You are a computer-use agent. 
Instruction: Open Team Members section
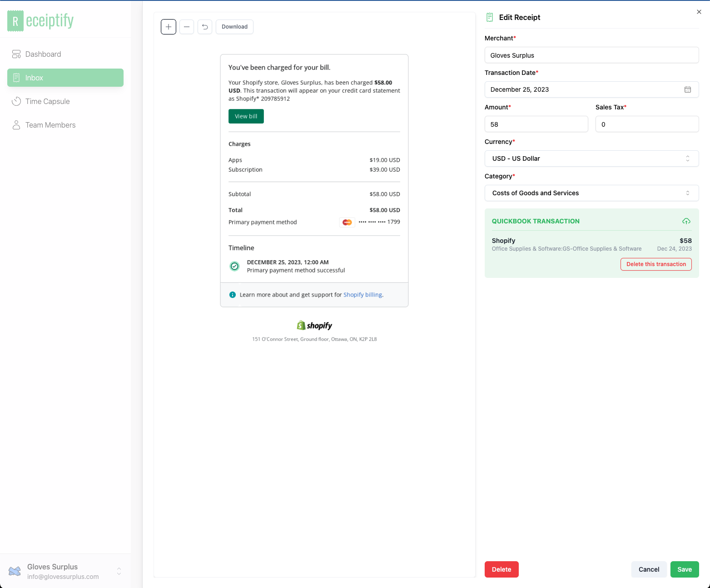pyautogui.click(x=65, y=125)
